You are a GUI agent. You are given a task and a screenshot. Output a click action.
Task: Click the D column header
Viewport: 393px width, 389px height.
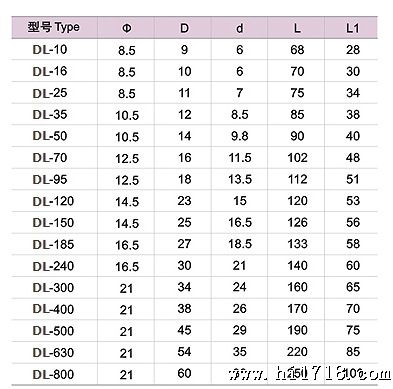(184, 28)
